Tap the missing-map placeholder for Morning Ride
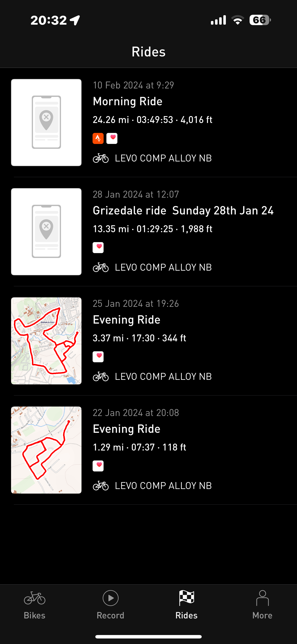Viewport: 297px width, 644px height. coord(46,123)
